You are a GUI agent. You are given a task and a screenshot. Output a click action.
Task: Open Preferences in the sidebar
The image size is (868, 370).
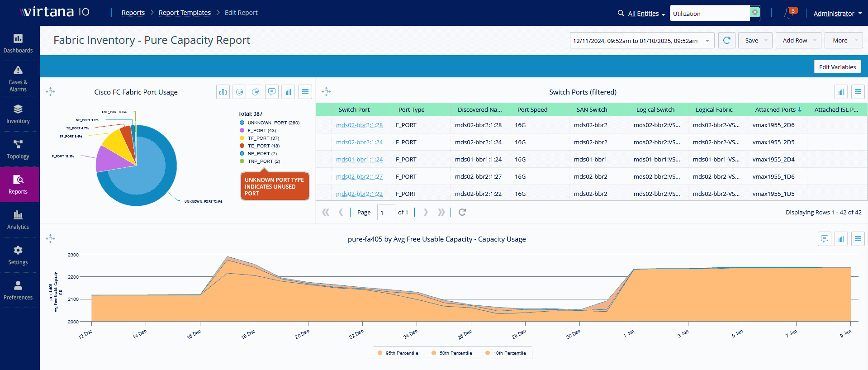click(18, 290)
